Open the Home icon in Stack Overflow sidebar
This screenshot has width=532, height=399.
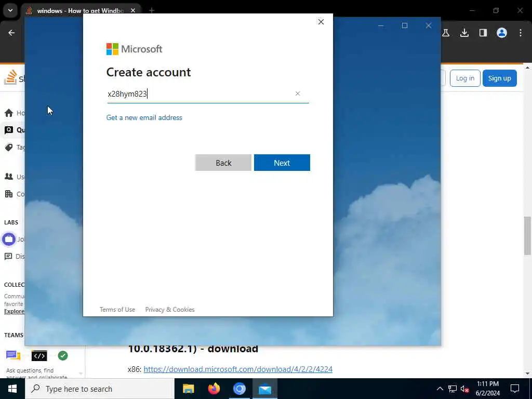point(9,113)
